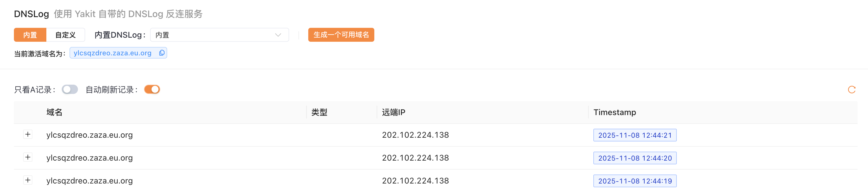This screenshot has width=868, height=189.
Task: Click the orange refresh records icon
Action: [851, 90]
